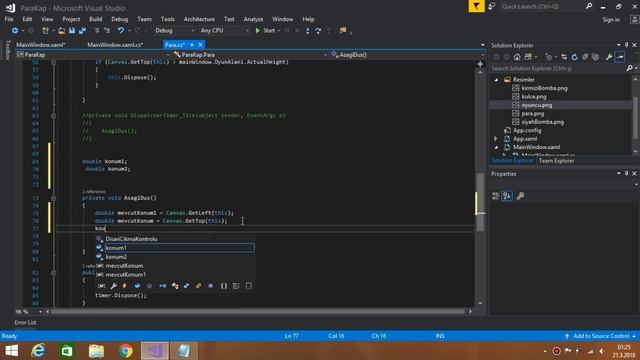
Task: Open Properties via the wrench icon in Solution Explorer
Action: pyautogui.click(x=609, y=57)
